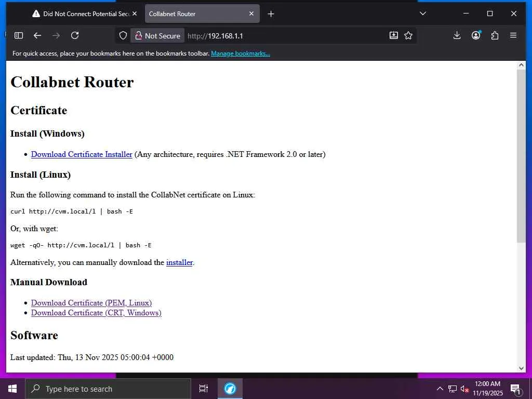Screen dimensions: 532x399
Task: Click the vertical scrollbar thumb
Action: coord(522,156)
